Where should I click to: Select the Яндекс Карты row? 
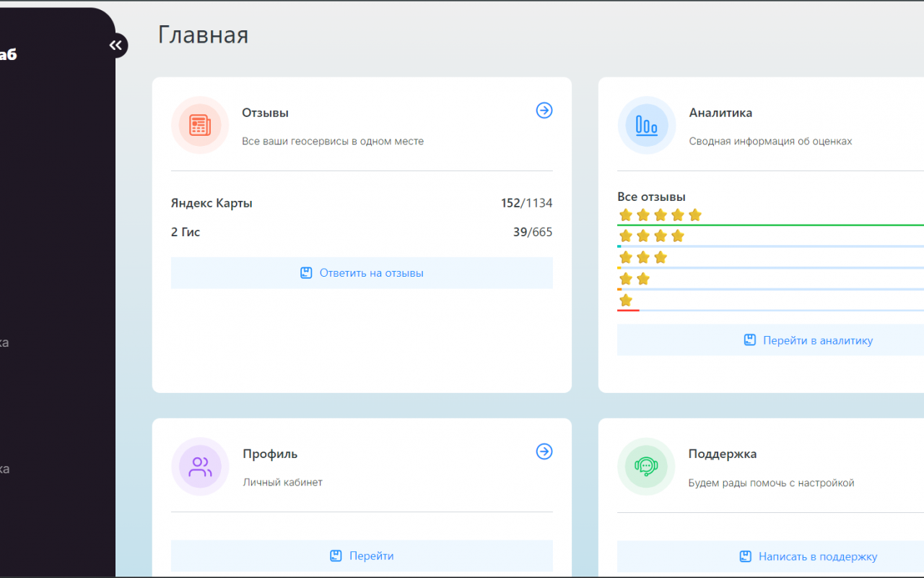click(362, 203)
